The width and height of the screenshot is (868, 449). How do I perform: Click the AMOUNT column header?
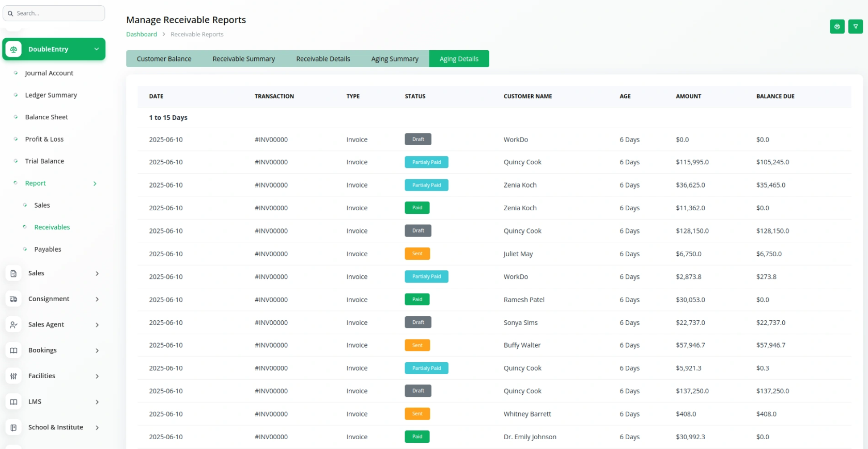(688, 97)
